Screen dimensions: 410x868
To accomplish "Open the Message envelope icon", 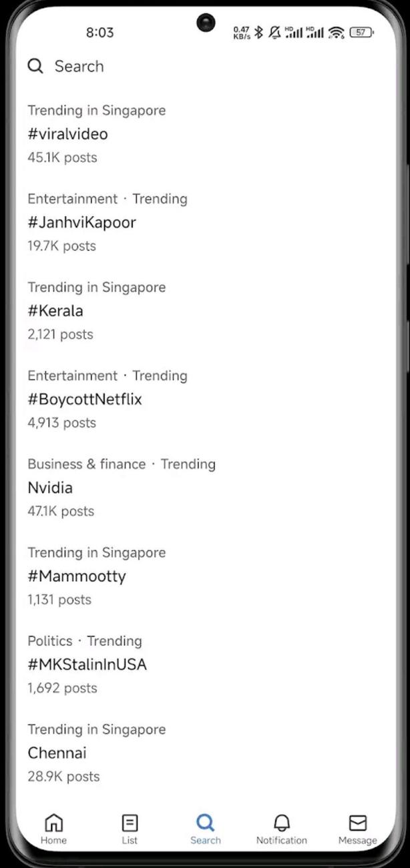I will (x=358, y=823).
